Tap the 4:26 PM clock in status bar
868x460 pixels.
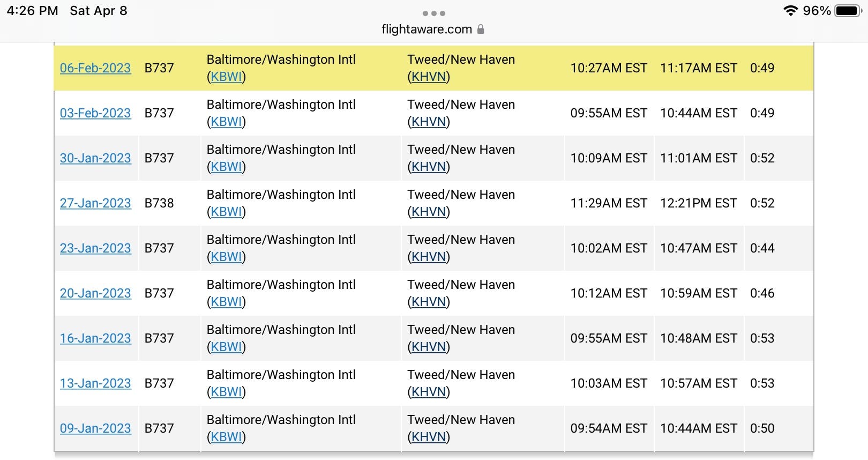[32, 11]
